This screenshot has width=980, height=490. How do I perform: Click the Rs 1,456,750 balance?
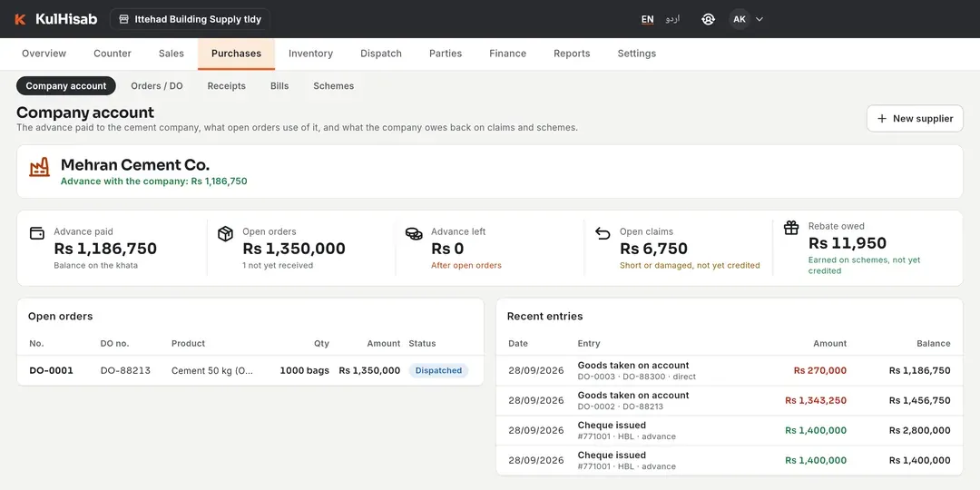click(x=920, y=401)
